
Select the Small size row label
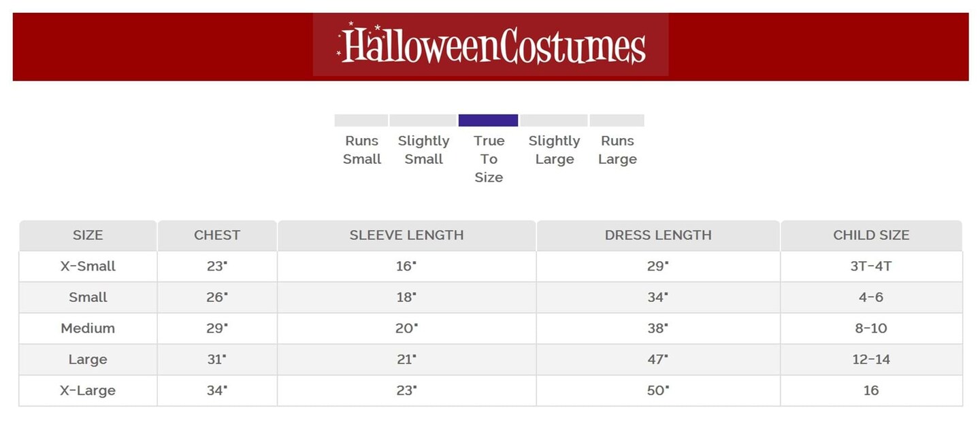[x=88, y=297]
